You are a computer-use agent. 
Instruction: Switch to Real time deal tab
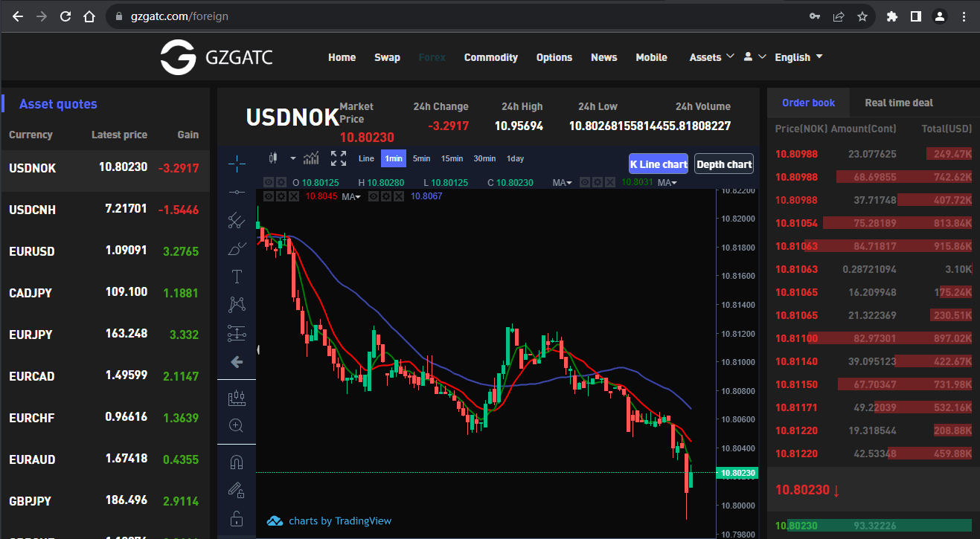pos(899,103)
